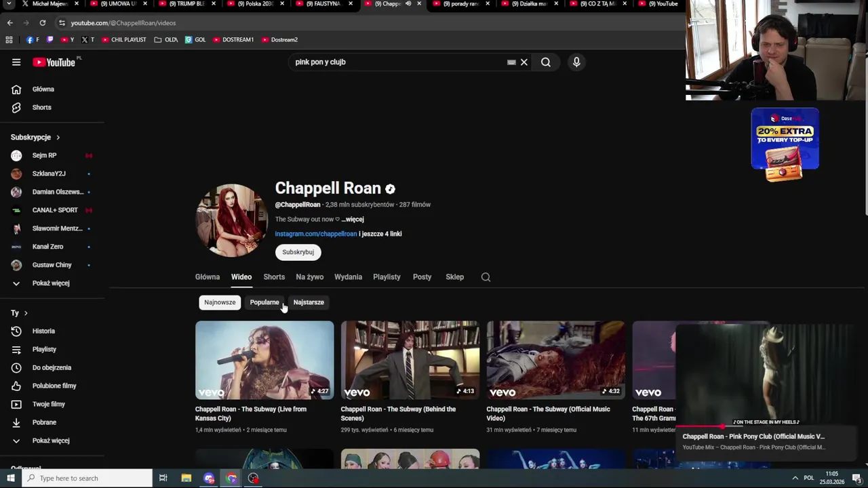Expand channel description with ...więcej
Screen dimensions: 868x488
tap(353, 220)
